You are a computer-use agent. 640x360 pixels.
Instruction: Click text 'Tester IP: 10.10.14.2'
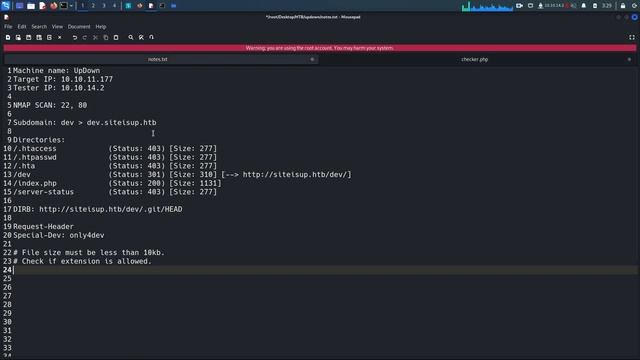[x=59, y=88]
